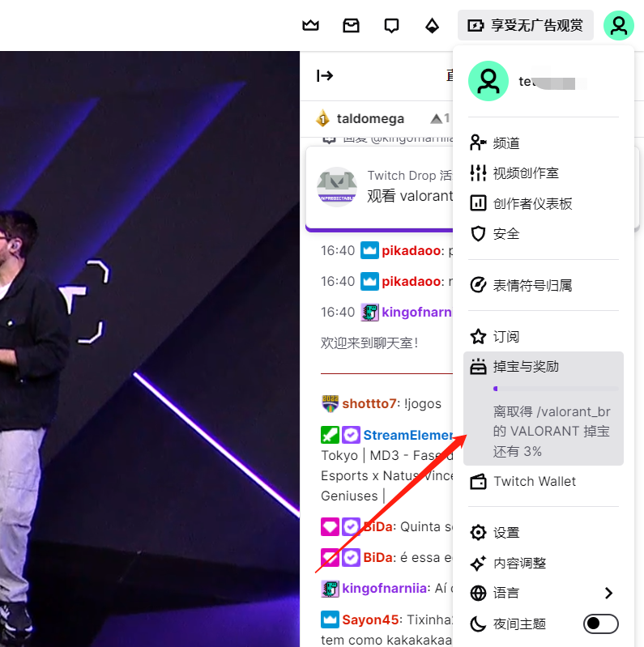Screen dimensions: 644x647
Task: Collapse the chat panel arrow icon
Action: (x=325, y=76)
